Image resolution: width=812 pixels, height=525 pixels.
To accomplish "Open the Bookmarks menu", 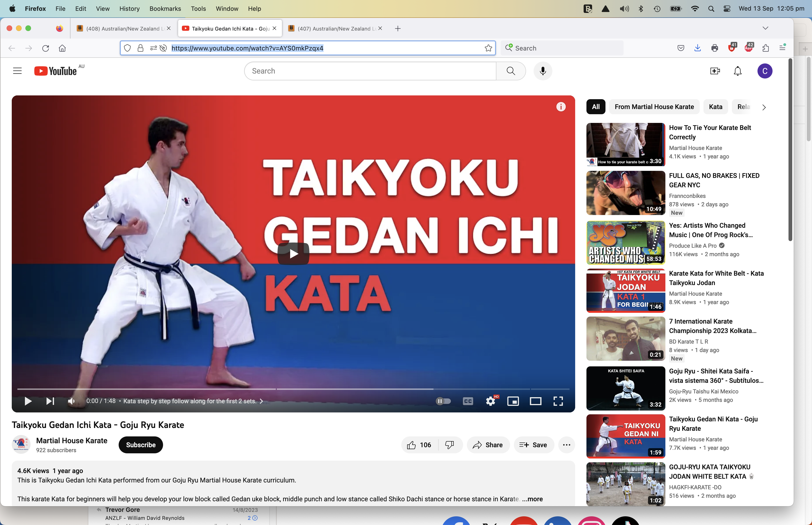I will click(165, 8).
